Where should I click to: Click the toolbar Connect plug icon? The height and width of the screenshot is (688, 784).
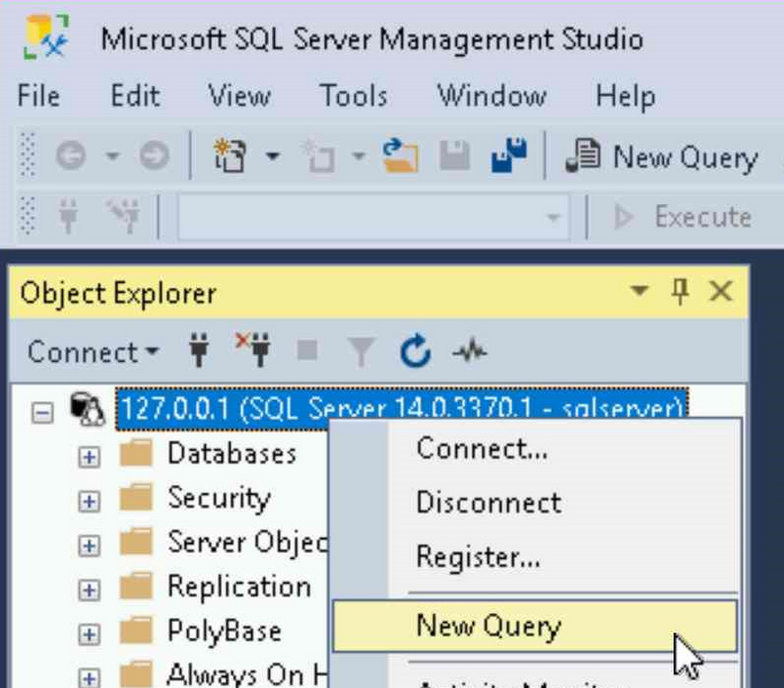click(x=68, y=217)
